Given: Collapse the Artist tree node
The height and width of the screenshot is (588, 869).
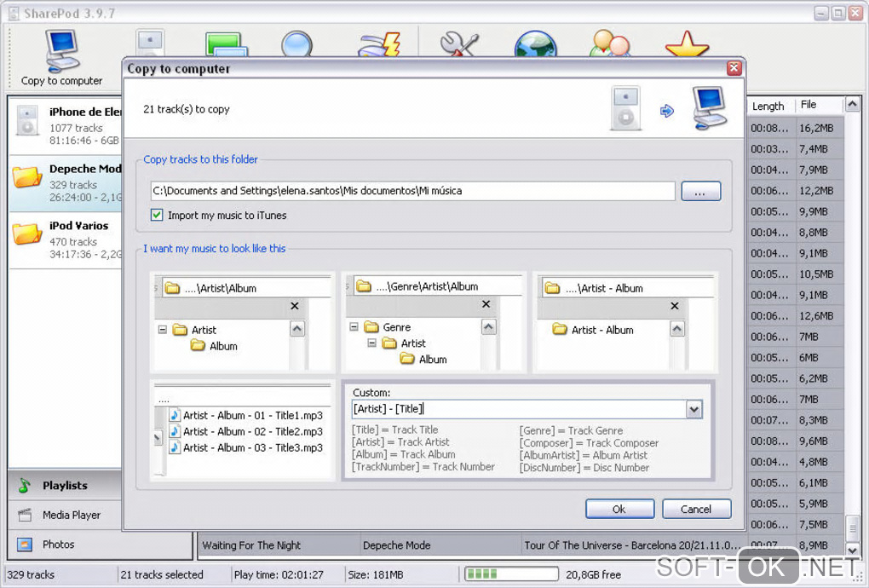Looking at the screenshot, I should (x=163, y=330).
